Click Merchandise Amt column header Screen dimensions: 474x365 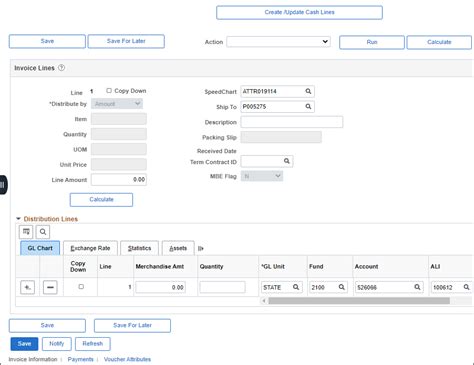tap(160, 267)
